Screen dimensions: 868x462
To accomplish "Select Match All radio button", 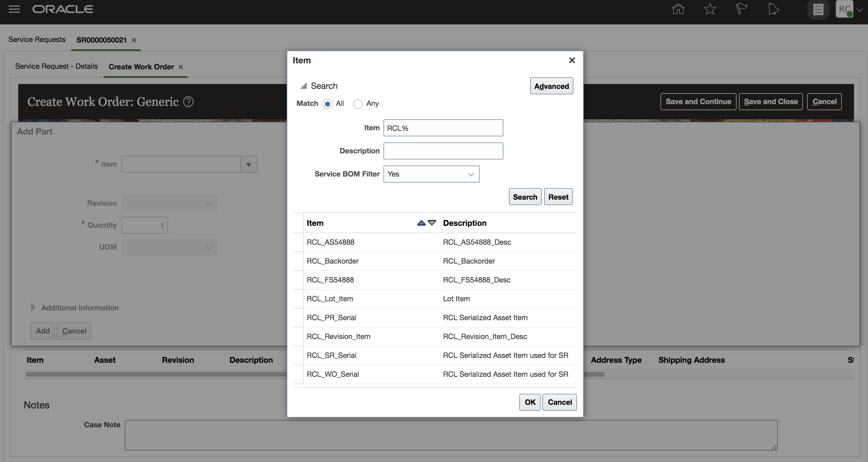I will pyautogui.click(x=327, y=104).
